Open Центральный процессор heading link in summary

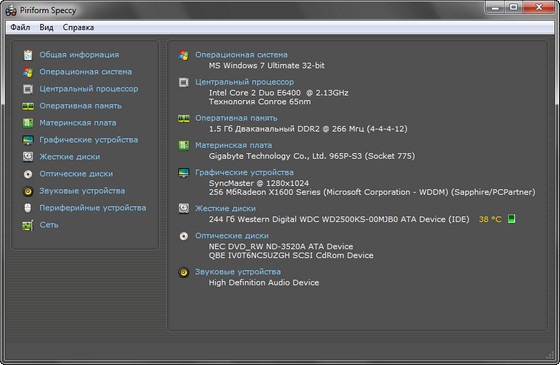click(244, 82)
